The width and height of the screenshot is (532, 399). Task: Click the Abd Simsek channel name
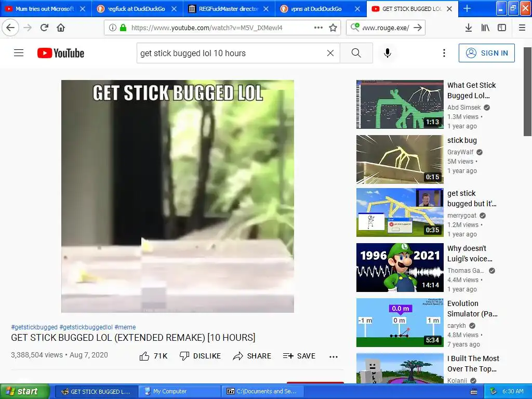tap(464, 108)
